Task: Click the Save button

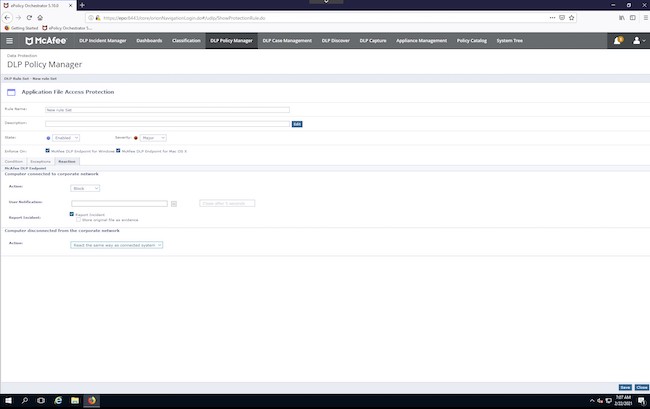Action: [625, 387]
